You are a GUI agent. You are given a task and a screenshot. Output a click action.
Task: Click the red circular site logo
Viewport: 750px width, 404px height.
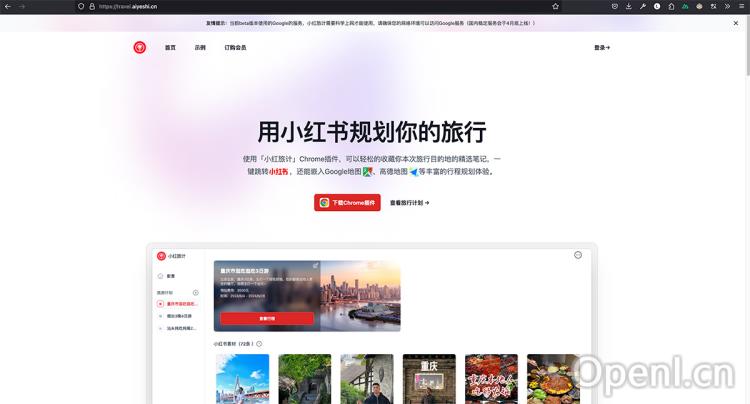click(x=140, y=47)
